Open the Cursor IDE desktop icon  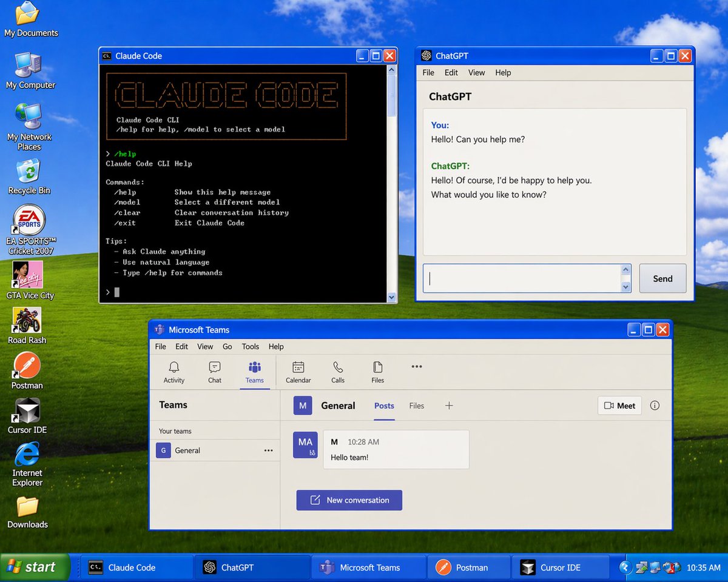pos(27,415)
